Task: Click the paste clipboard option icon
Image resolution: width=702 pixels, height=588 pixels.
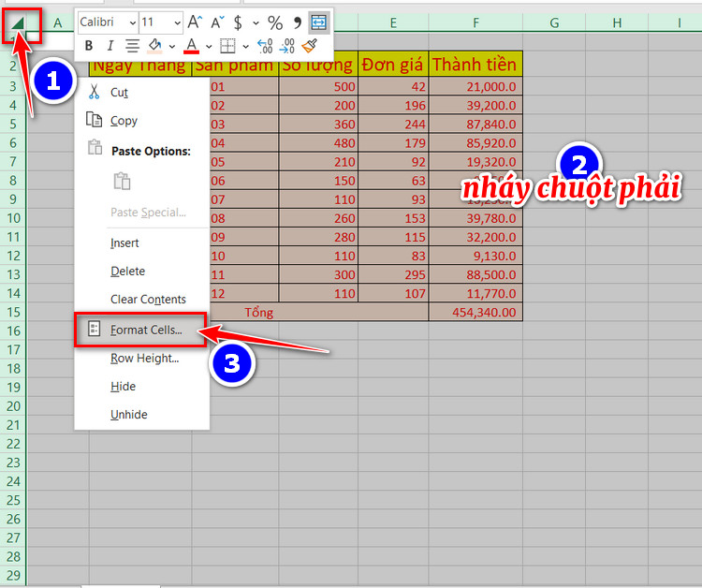Action: click(122, 181)
